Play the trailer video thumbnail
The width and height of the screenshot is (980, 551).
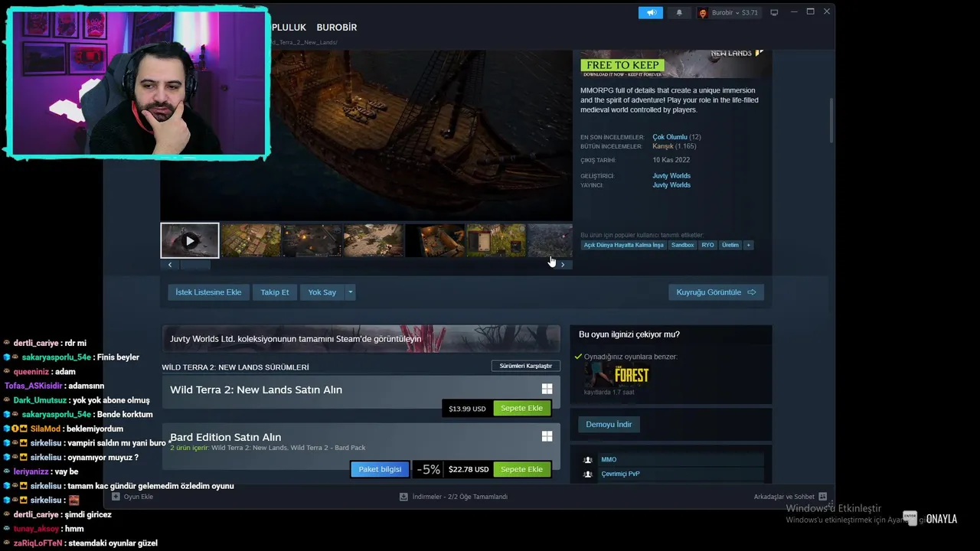pos(190,241)
